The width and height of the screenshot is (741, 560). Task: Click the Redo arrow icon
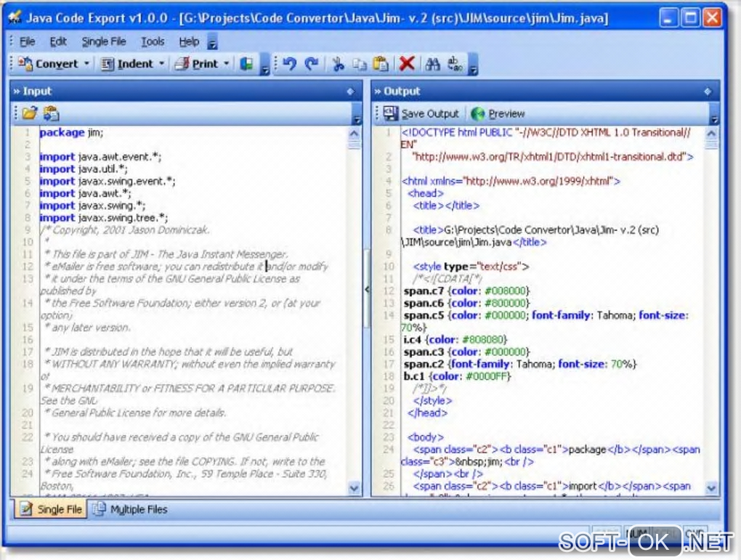[312, 64]
